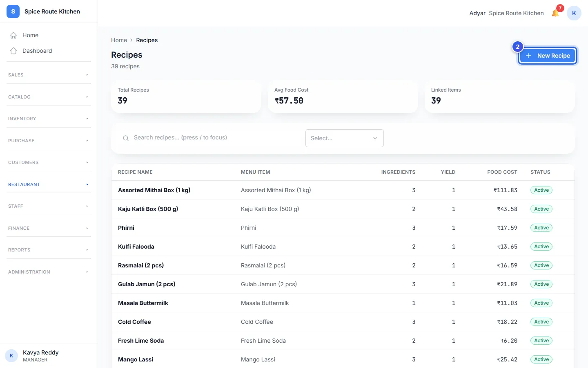Open the notifications bell icon
This screenshot has width=588, height=368.
tap(555, 13)
